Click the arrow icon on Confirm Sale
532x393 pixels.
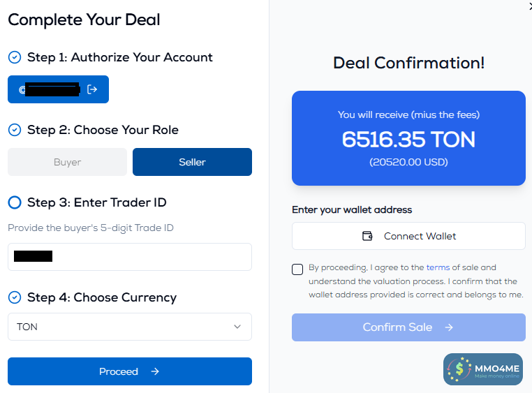[449, 327]
